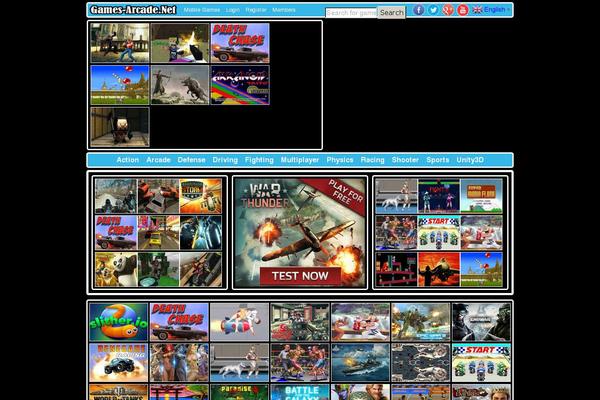This screenshot has width=600, height=400.
Task: Open the Super Mario Flash thumbnail
Action: tap(481, 196)
